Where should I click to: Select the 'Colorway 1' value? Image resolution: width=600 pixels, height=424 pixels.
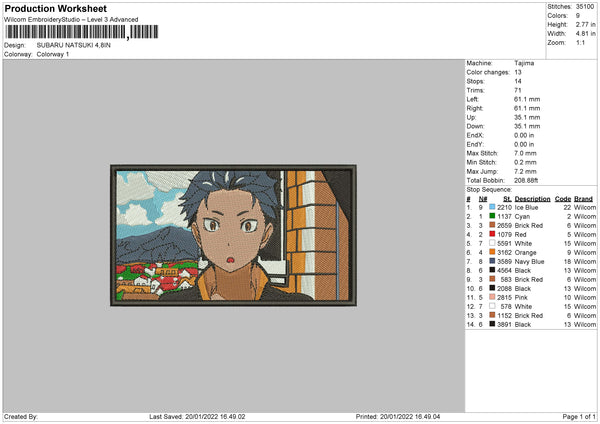pyautogui.click(x=53, y=54)
